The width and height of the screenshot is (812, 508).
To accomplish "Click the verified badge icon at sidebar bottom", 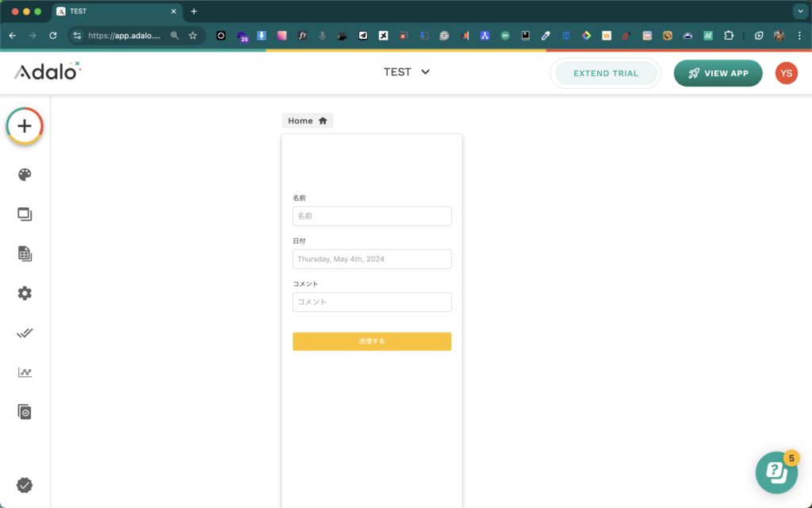I will (x=25, y=485).
